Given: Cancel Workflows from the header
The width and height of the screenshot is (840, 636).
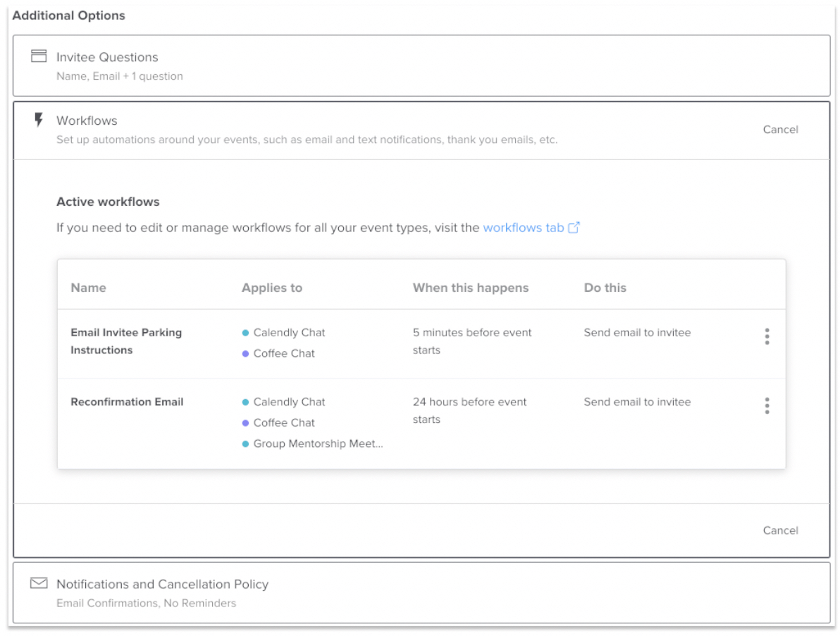Looking at the screenshot, I should click(x=780, y=130).
